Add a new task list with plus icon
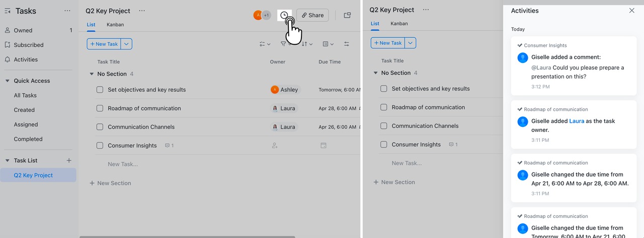The image size is (644, 238). coord(69,161)
